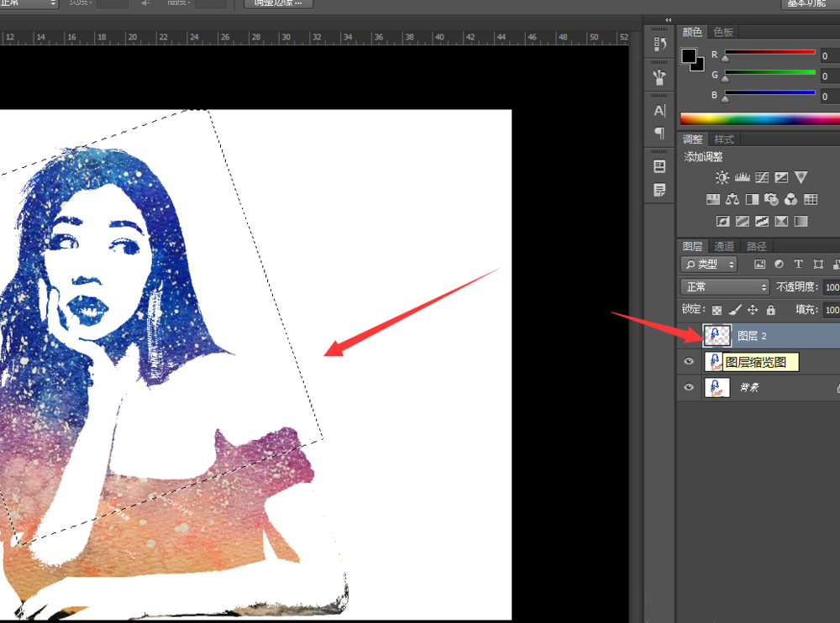Hide the Background layer eye icon

click(689, 387)
